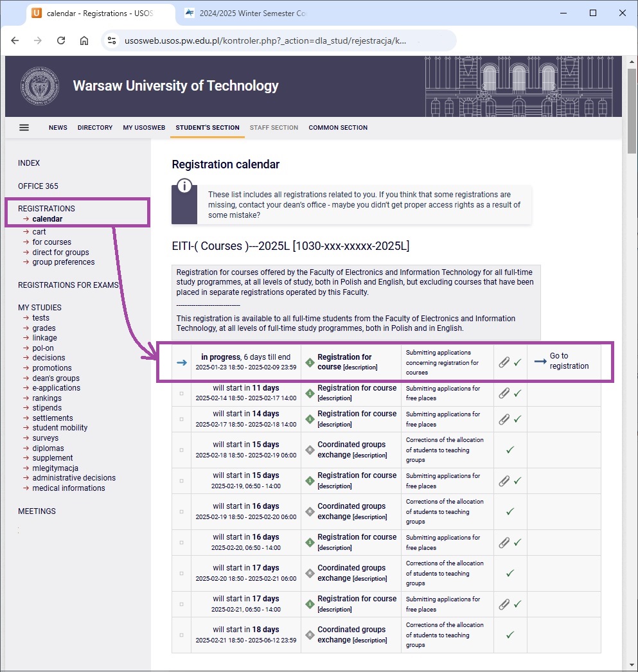This screenshot has height=672, width=638.
Task: Open COMMON SECTION tab
Action: click(x=338, y=128)
